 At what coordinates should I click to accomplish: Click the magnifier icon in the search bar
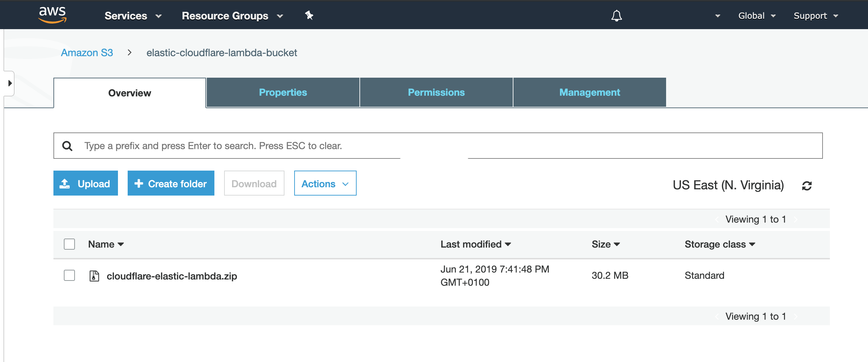pyautogui.click(x=68, y=146)
